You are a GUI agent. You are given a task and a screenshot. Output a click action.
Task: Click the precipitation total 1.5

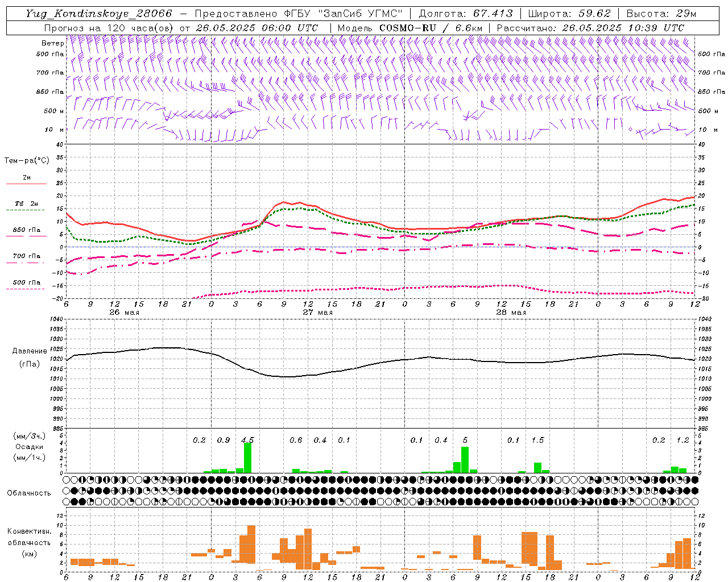[x=537, y=440]
